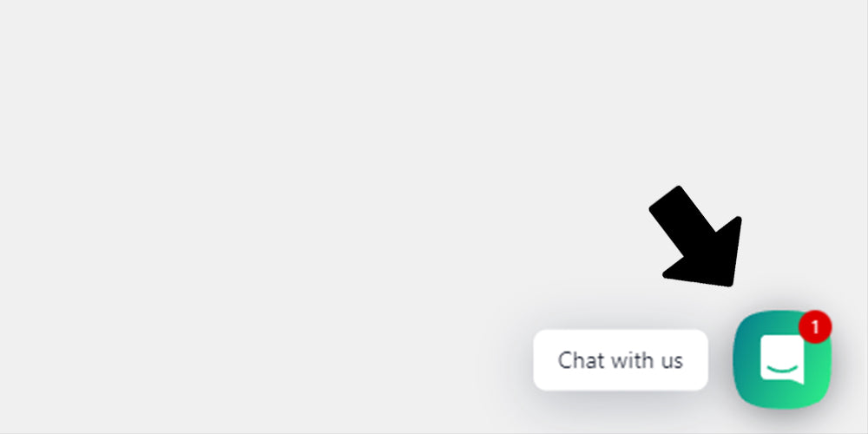Click the white speech bubble glyph

(782, 360)
